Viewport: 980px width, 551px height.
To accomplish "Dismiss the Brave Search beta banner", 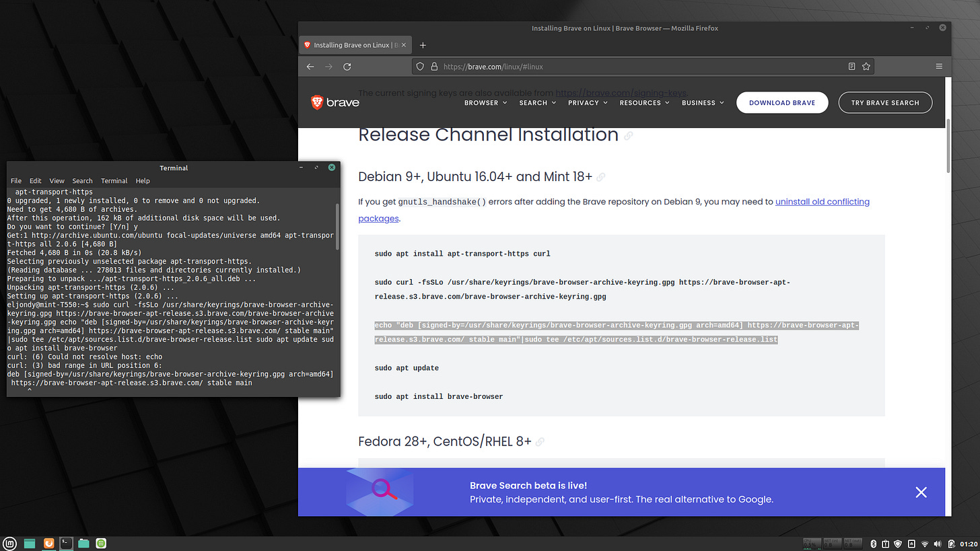I will pyautogui.click(x=921, y=492).
